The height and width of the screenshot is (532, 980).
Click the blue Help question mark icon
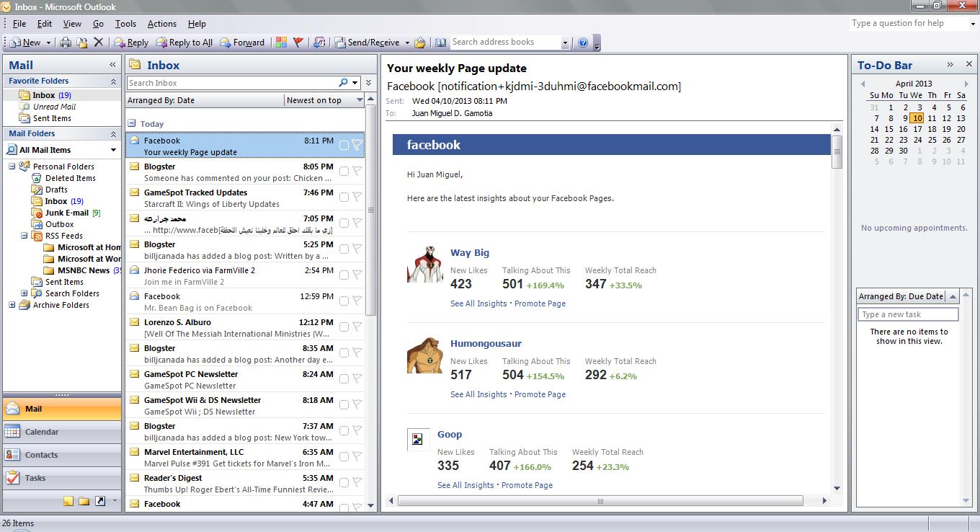tap(583, 43)
